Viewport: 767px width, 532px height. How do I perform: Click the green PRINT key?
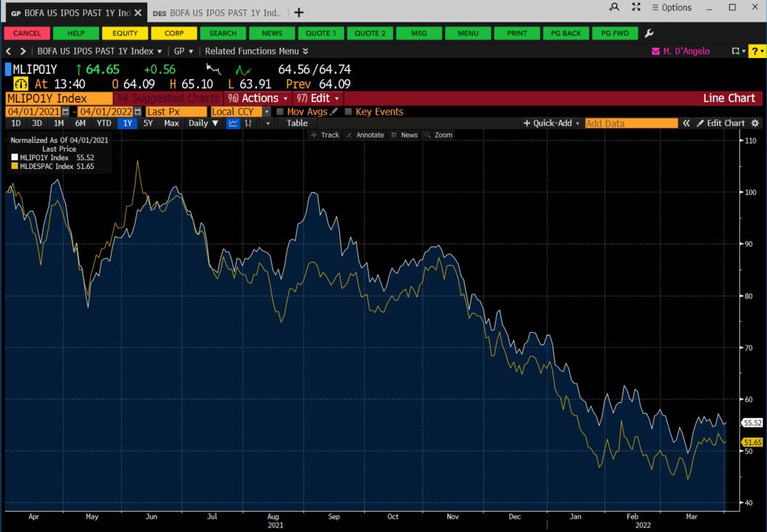coord(517,33)
